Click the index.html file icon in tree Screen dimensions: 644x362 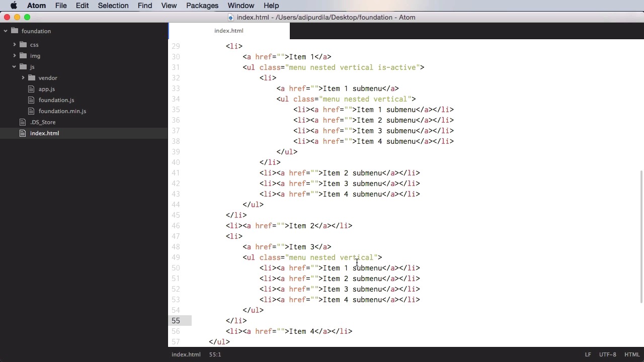23,133
